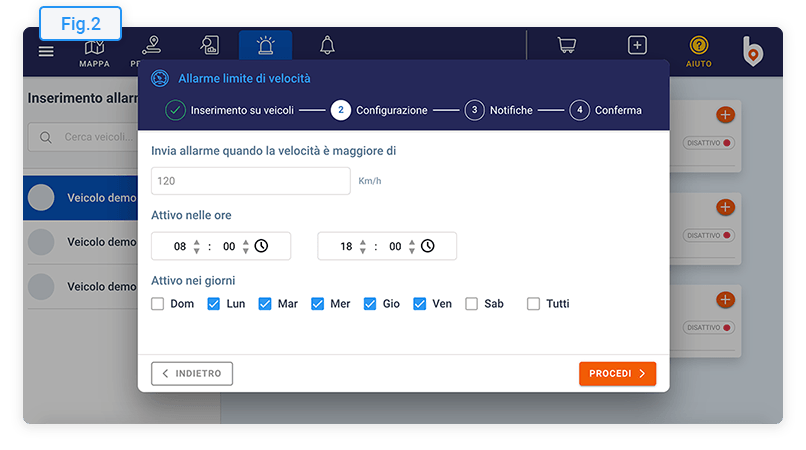Click the add plus square icon
This screenshot has width=806, height=450.
pos(637,46)
